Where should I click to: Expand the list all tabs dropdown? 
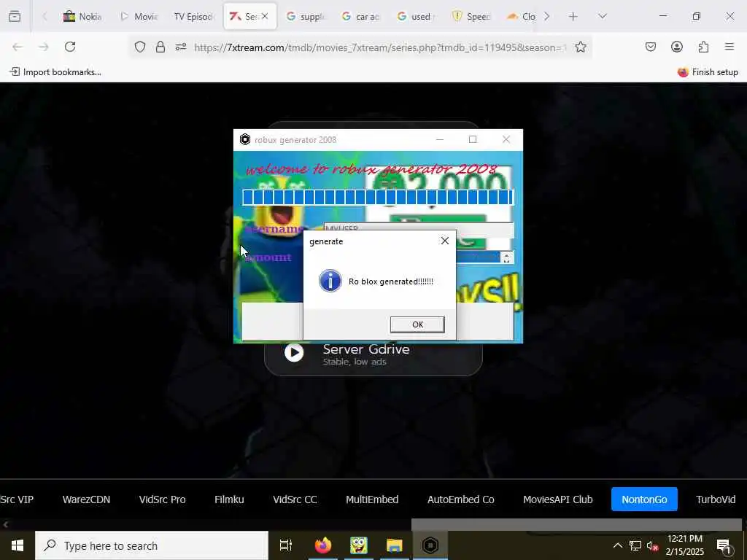[x=603, y=17]
